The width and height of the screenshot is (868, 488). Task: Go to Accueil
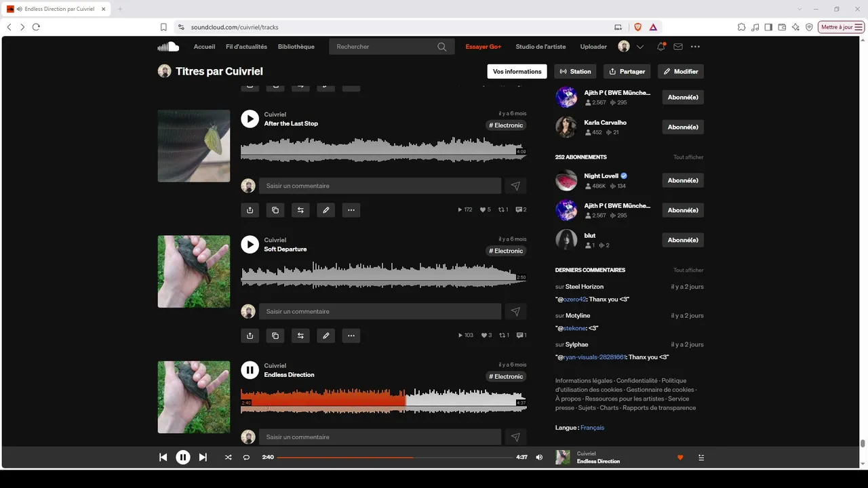tap(204, 47)
